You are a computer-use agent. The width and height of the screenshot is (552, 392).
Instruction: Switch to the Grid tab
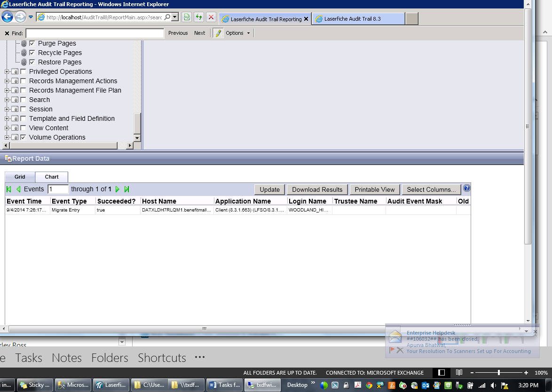[x=20, y=177]
